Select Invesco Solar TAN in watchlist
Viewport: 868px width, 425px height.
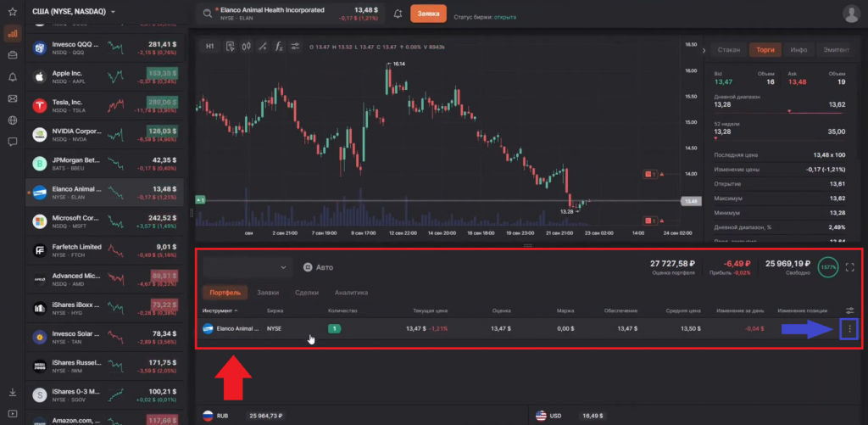pyautogui.click(x=104, y=337)
